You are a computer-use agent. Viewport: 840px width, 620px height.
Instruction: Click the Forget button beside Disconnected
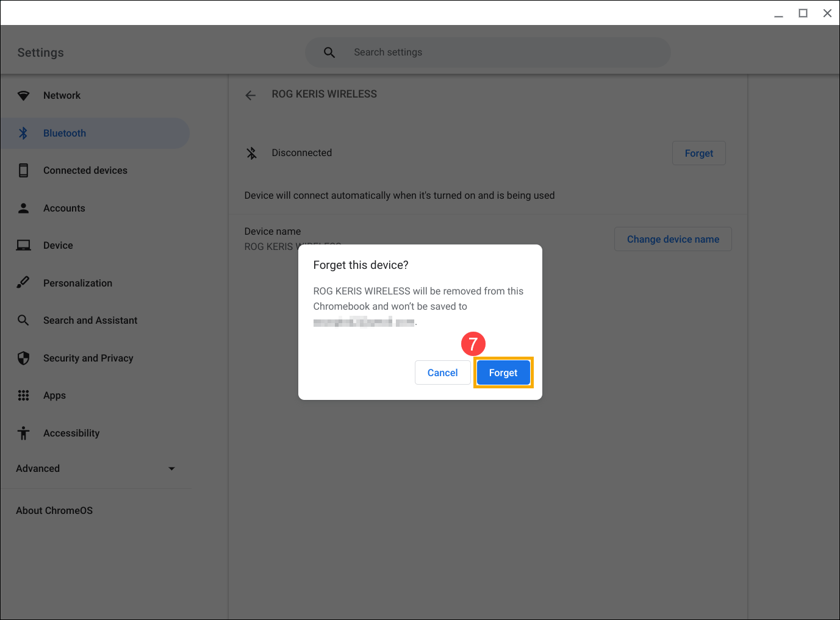pyautogui.click(x=698, y=153)
